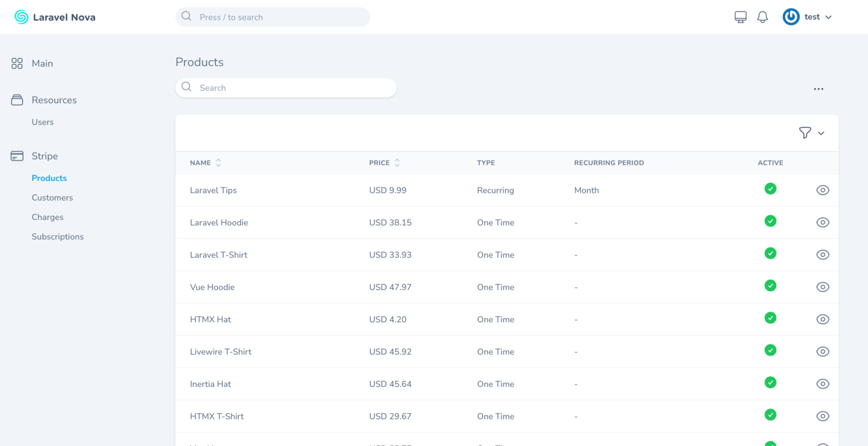Screen dimensions: 868x446
Task: Open the three-dots actions menu
Action: coord(819,89)
